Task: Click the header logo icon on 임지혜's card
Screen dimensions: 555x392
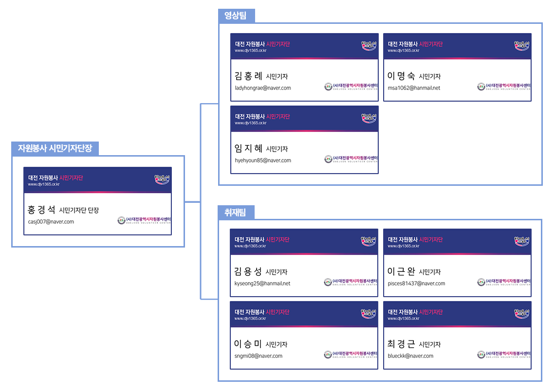Action: coord(369,118)
